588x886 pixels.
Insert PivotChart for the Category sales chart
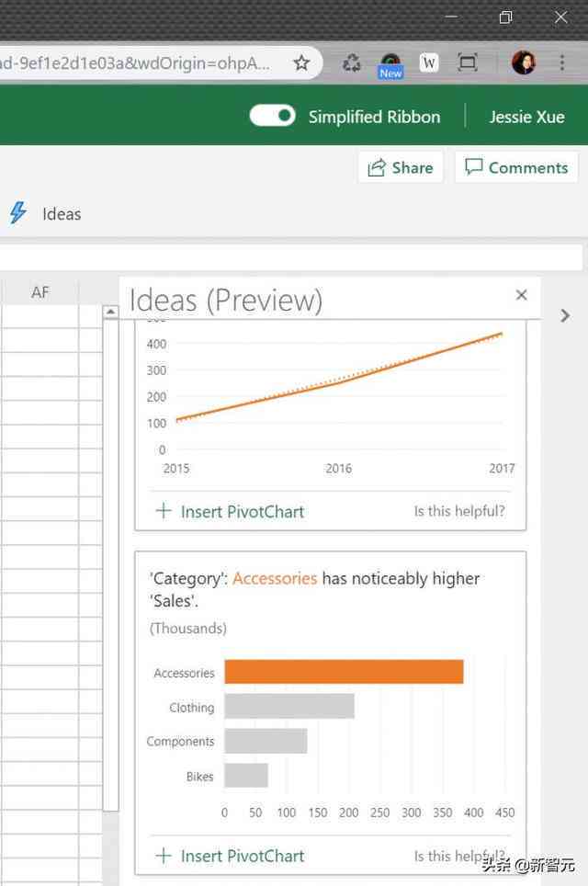coord(230,856)
